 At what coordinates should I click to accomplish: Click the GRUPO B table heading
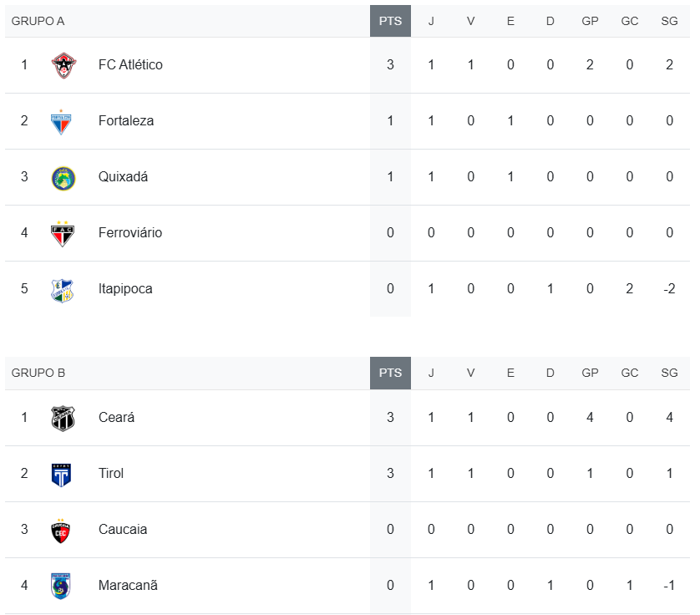[38, 373]
